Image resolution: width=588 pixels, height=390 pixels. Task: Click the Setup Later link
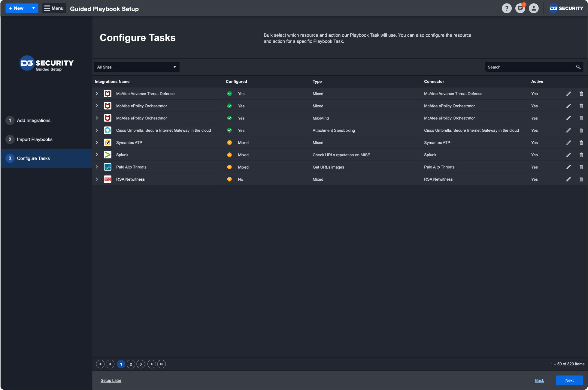[x=111, y=380]
